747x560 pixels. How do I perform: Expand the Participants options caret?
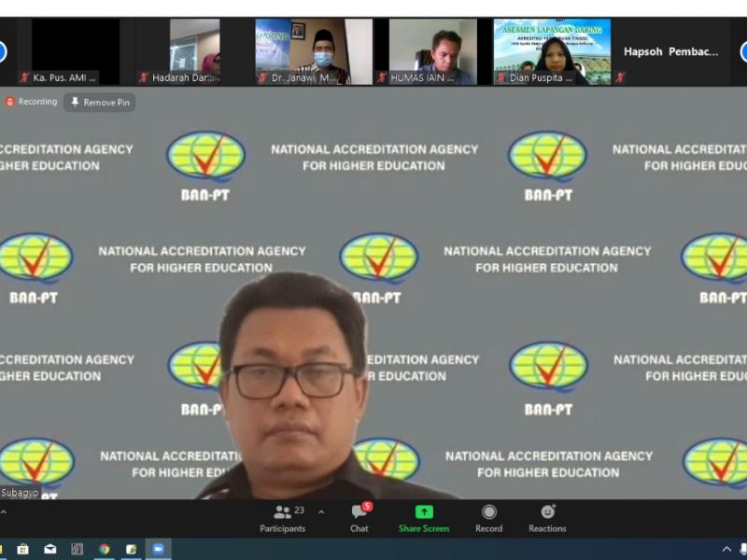(321, 512)
